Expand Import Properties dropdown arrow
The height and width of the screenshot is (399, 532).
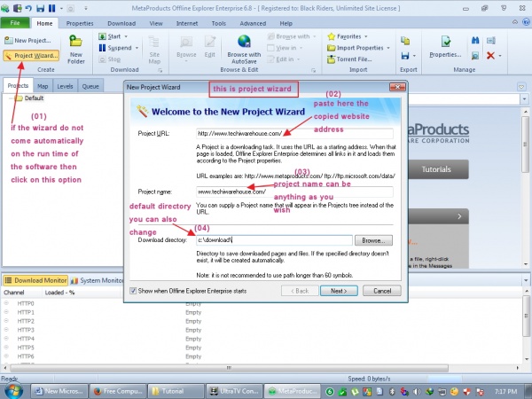coord(388,48)
